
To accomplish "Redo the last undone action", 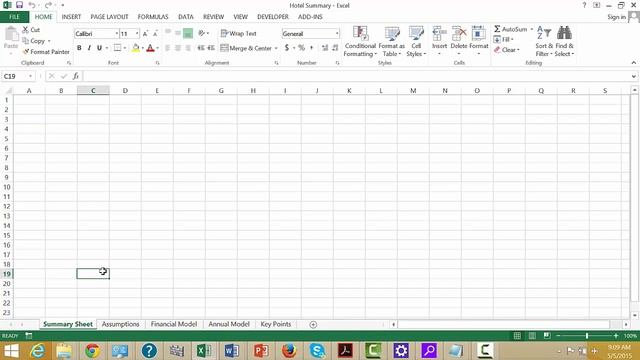I will 48,5.
